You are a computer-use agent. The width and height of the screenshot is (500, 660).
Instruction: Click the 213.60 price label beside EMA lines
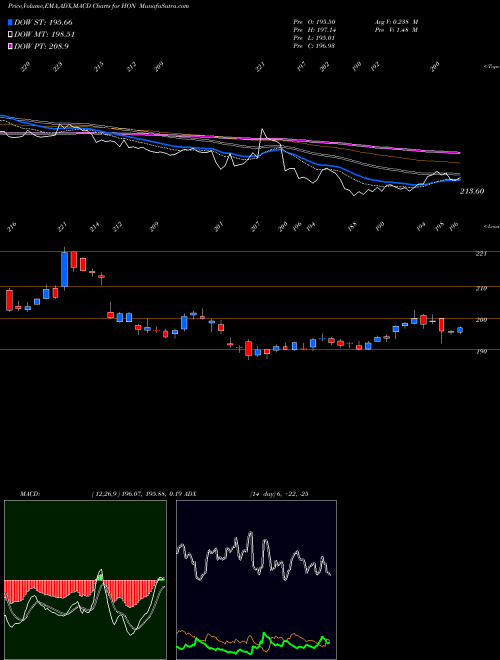click(472, 191)
